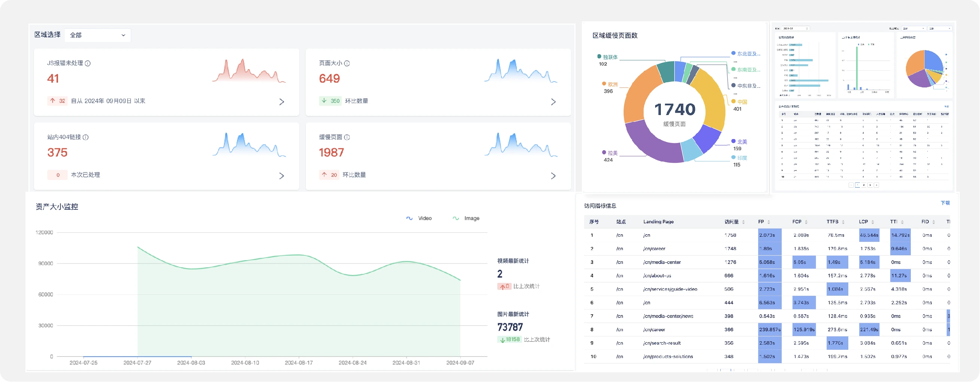Click the info icon beside JS报错未处理

point(88,63)
